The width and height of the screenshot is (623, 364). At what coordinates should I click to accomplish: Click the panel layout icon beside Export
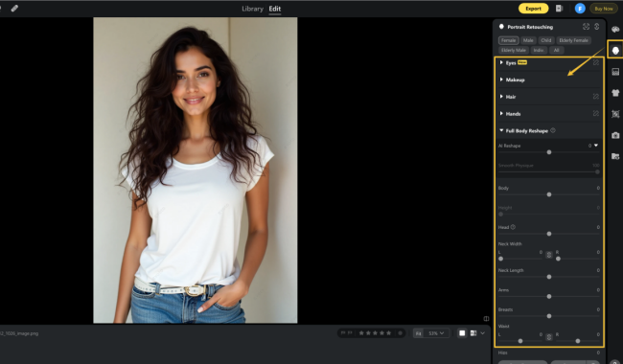pyautogui.click(x=560, y=9)
